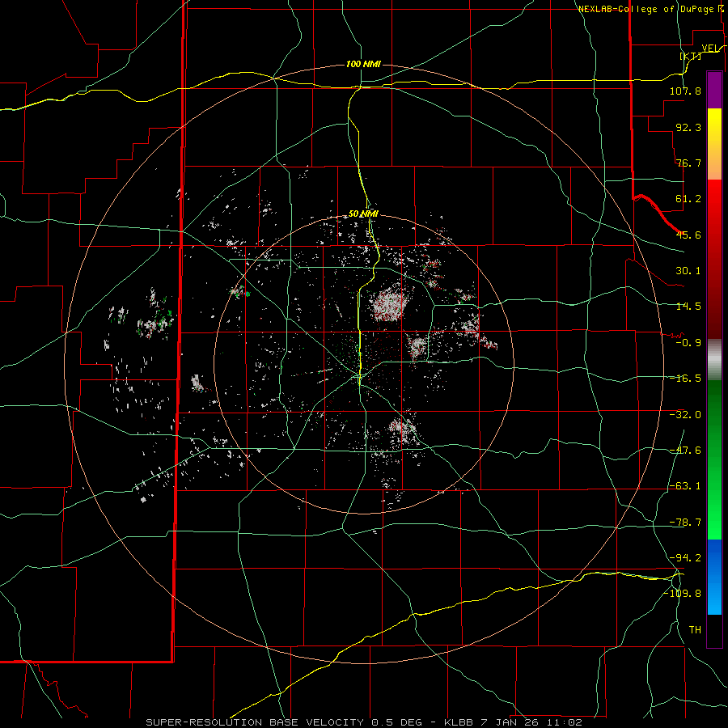This screenshot has height=728, width=728.
Task: Click the 30.1 value on the velocity scale
Action: (x=688, y=271)
